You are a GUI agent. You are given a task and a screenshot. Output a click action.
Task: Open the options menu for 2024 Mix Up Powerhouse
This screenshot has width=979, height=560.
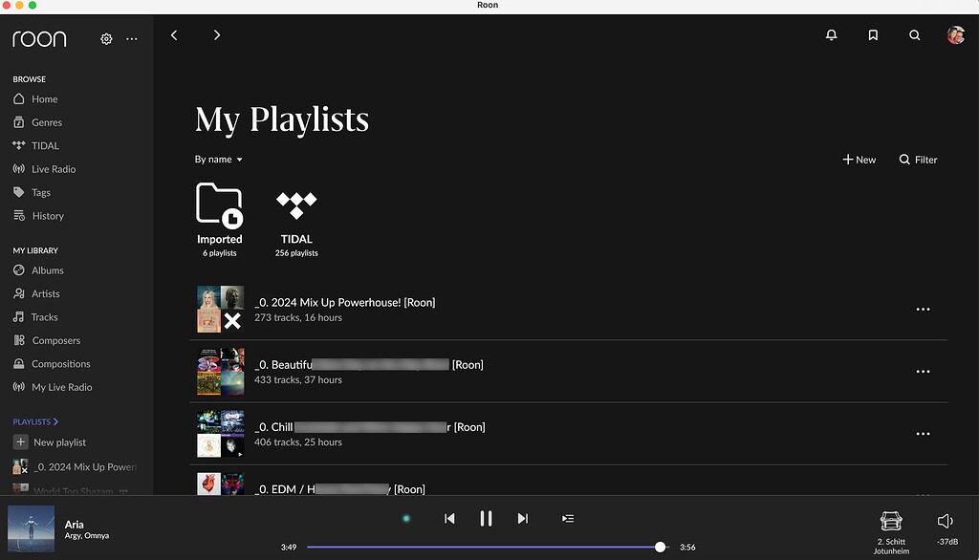click(x=923, y=309)
